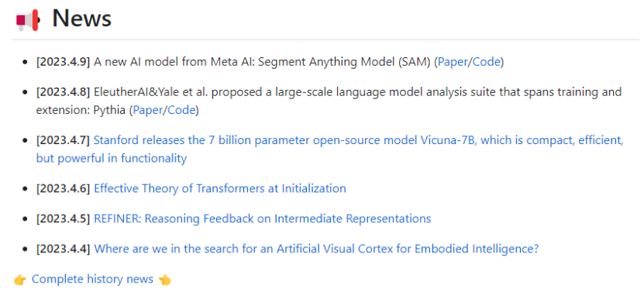Open the Code link for Pythia
644x292 pixels.
(181, 111)
